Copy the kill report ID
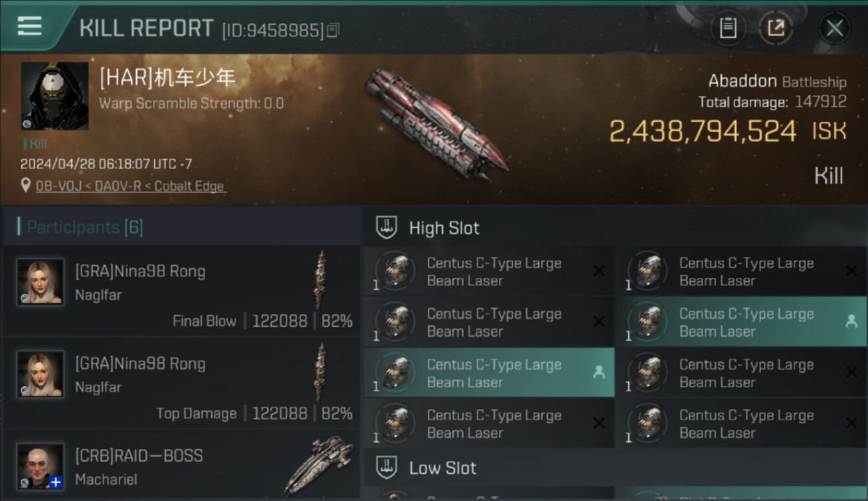Viewport: 868px width, 501px height. pyautogui.click(x=333, y=30)
